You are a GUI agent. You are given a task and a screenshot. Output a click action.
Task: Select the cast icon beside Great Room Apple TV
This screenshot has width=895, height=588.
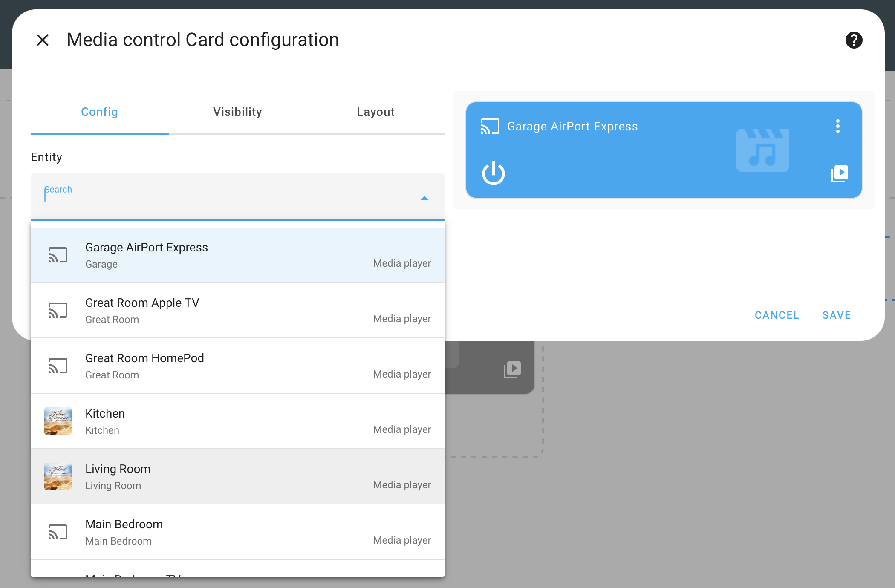coord(58,310)
